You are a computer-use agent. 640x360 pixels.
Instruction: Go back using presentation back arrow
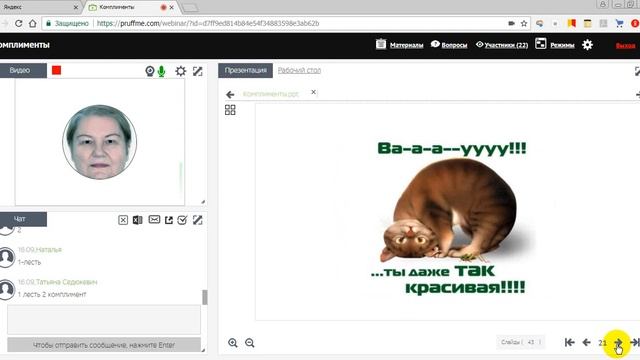coord(230,95)
